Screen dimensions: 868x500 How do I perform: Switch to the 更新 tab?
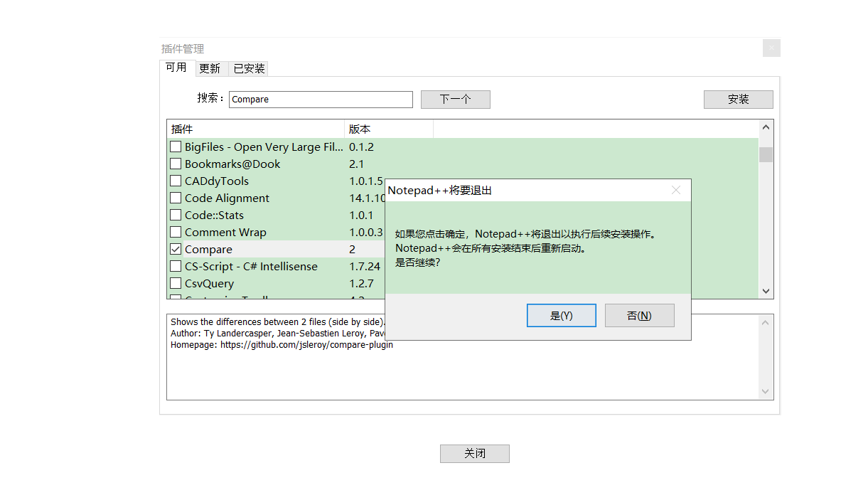210,68
